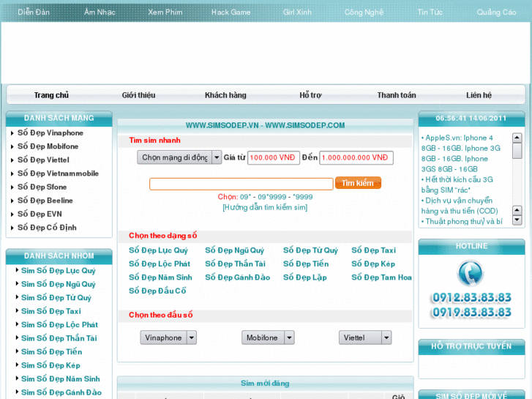Viewport: 532px width, 399px height.
Task: Click the Tìm kiếm search button
Action: (x=358, y=183)
